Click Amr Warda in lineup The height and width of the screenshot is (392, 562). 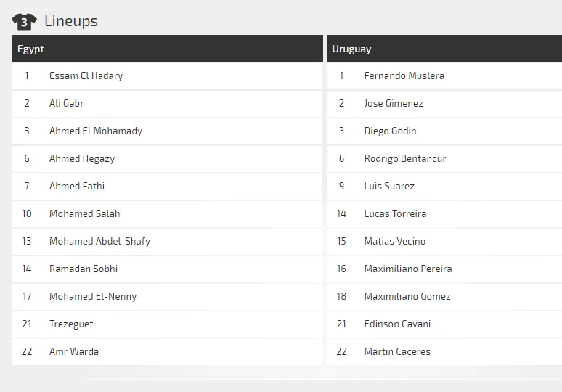[74, 351]
